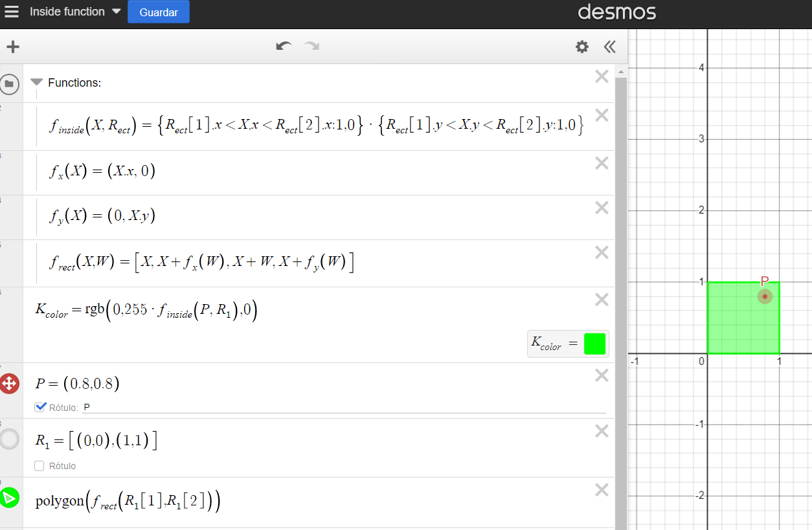Delete the Functions folder
Screen dimensions: 812x530
[602, 76]
